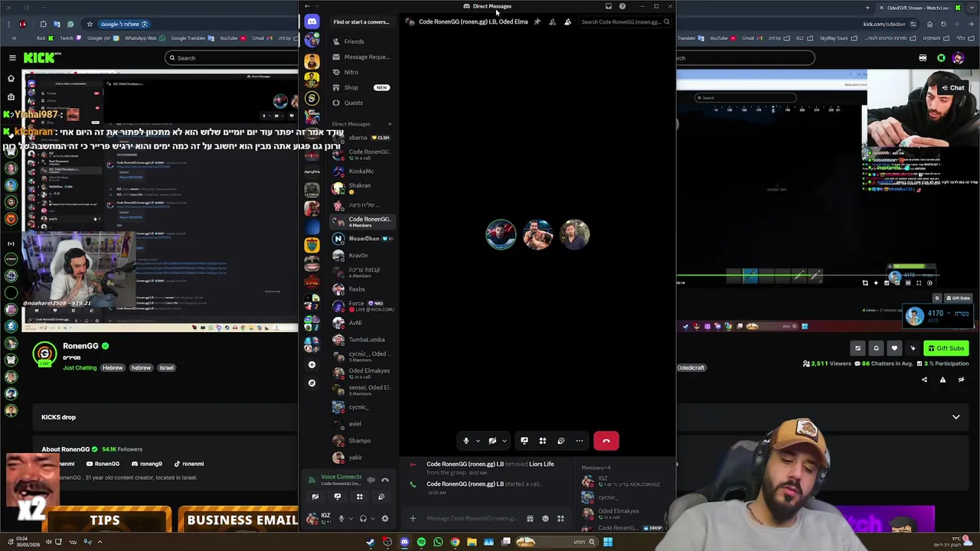
Task: Open Discord User Settings gear
Action: [x=385, y=519]
